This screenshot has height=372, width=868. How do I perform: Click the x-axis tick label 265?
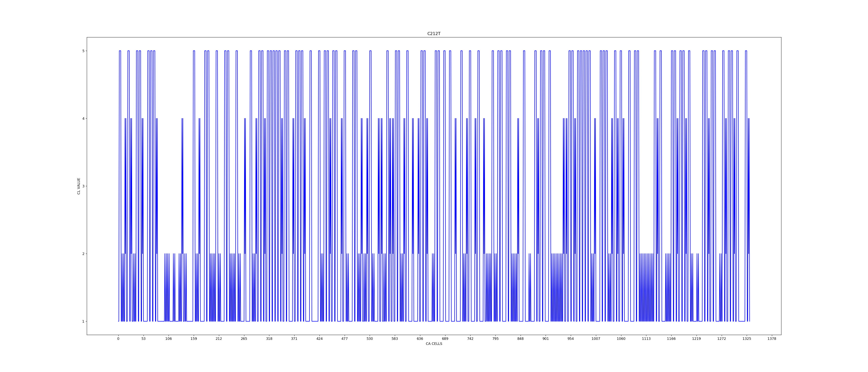(244, 339)
